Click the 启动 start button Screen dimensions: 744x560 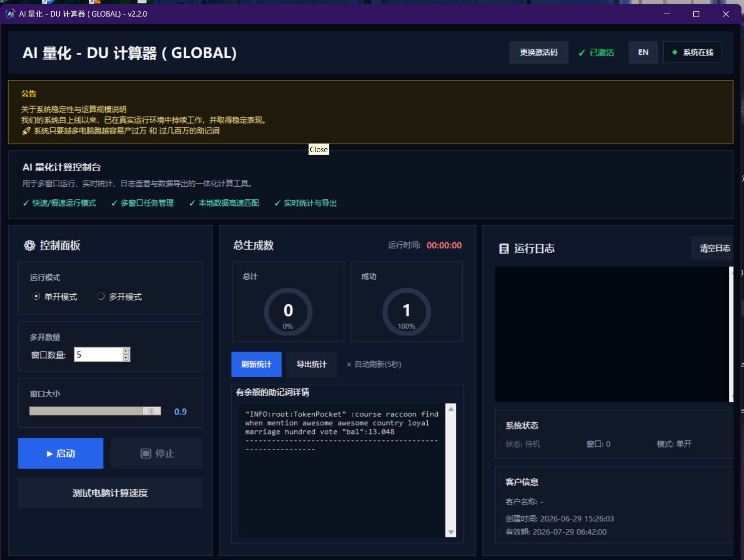(61, 454)
